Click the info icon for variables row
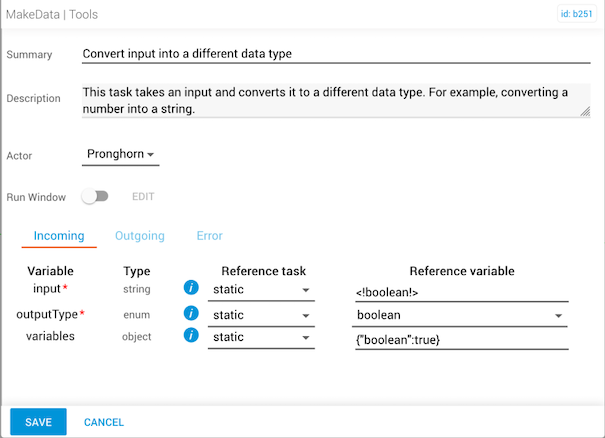605x438 pixels. (190, 337)
